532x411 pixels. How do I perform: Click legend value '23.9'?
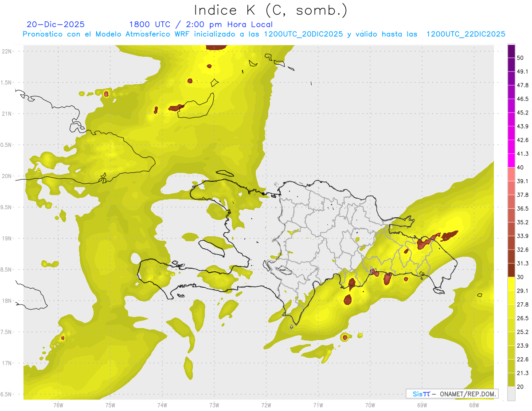(x=523, y=346)
